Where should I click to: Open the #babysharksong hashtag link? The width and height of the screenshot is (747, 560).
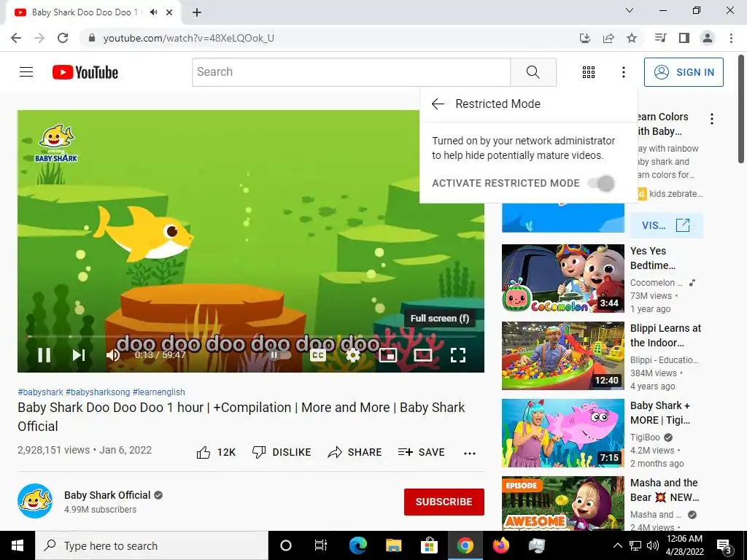pyautogui.click(x=98, y=392)
